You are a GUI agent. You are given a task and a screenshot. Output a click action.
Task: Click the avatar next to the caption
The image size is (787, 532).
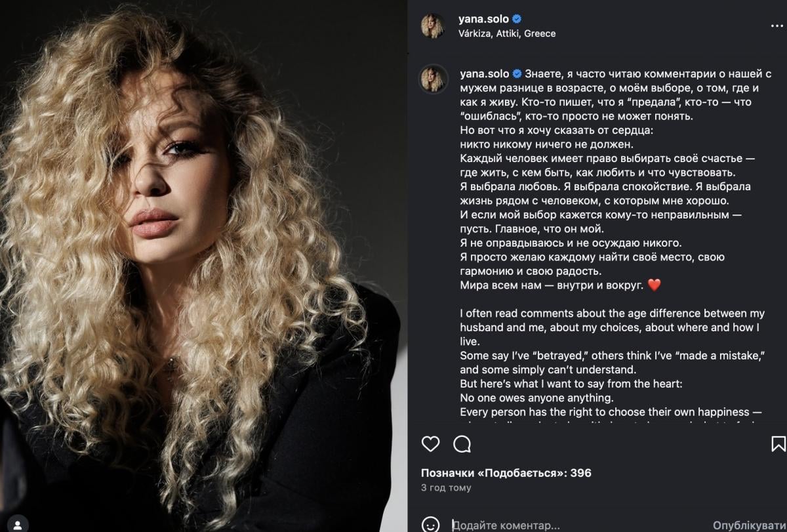click(x=433, y=79)
